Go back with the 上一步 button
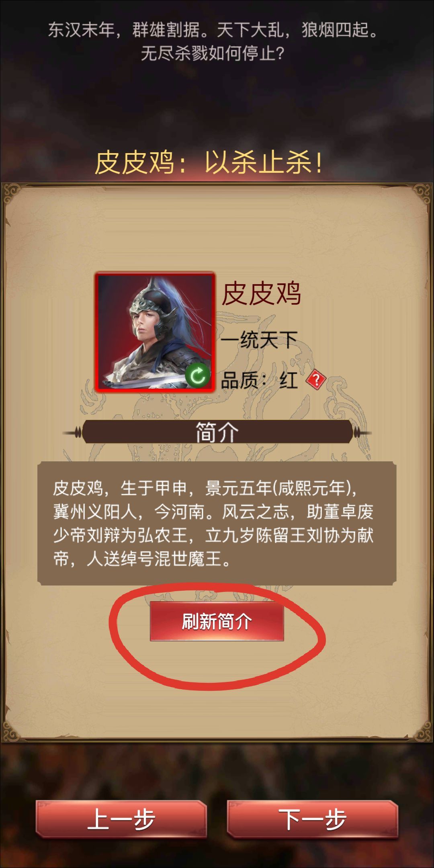Image resolution: width=434 pixels, height=868 pixels. click(121, 819)
